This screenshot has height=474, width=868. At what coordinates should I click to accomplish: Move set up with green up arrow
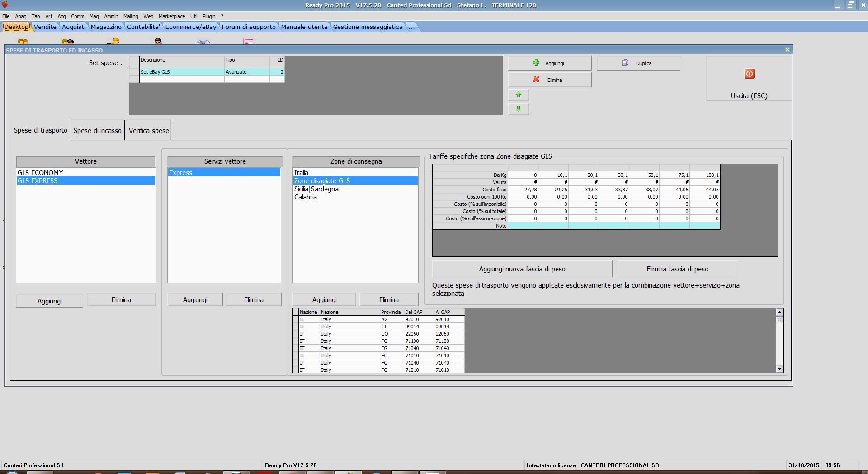[519, 95]
